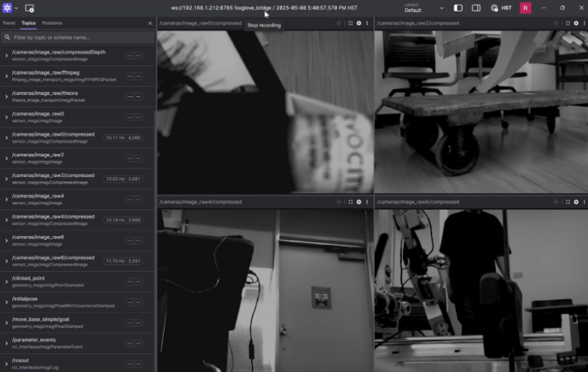This screenshot has width=588, height=372.
Task: Open the user profile avatar R
Action: pos(525,8)
